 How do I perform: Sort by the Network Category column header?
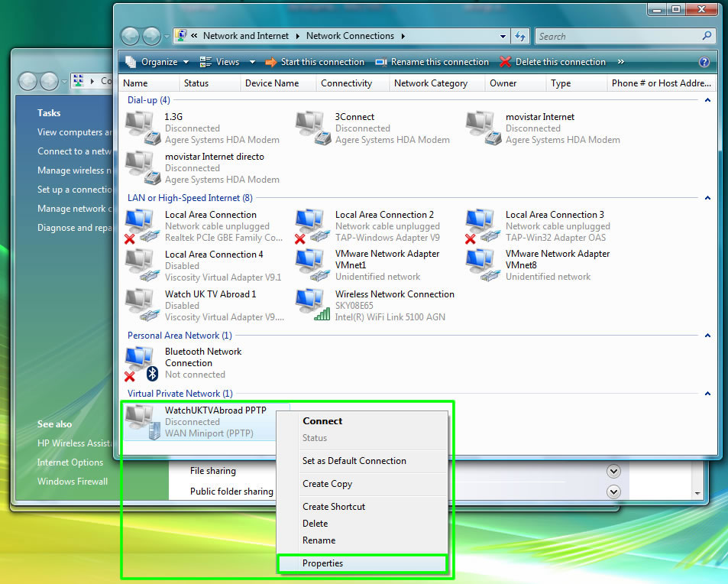tap(437, 83)
